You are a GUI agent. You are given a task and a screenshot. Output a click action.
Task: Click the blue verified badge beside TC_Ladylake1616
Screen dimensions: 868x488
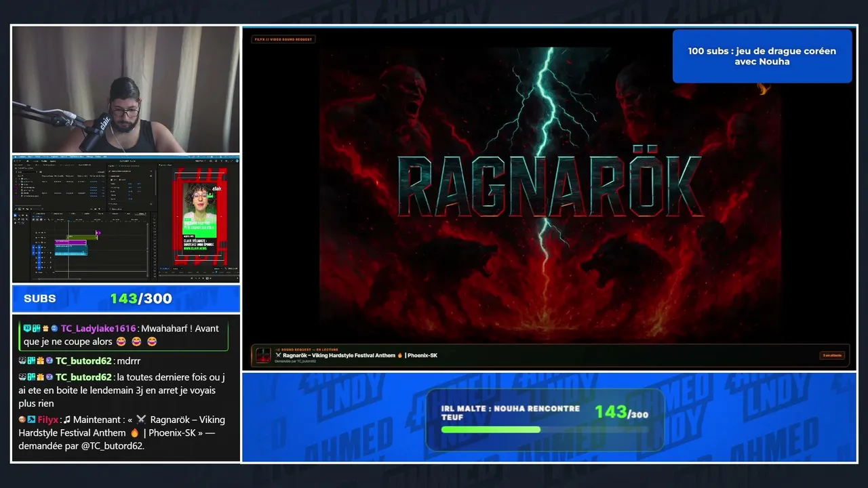pyautogui.click(x=54, y=329)
